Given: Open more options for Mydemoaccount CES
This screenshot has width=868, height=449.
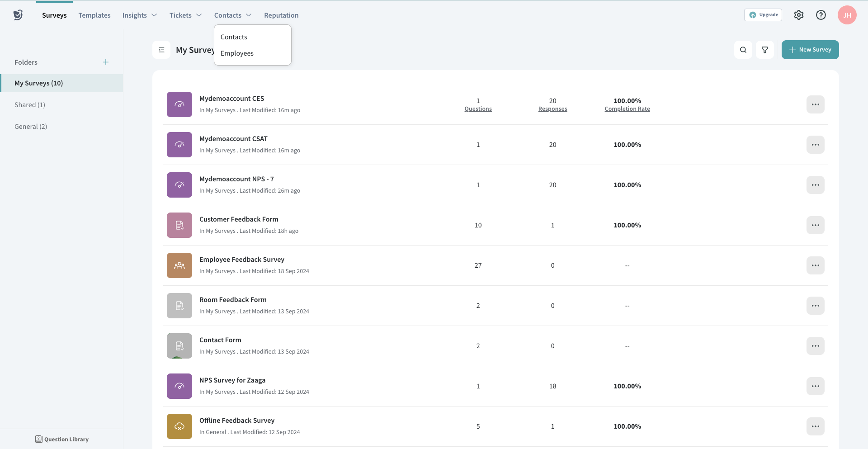Looking at the screenshot, I should [x=815, y=104].
